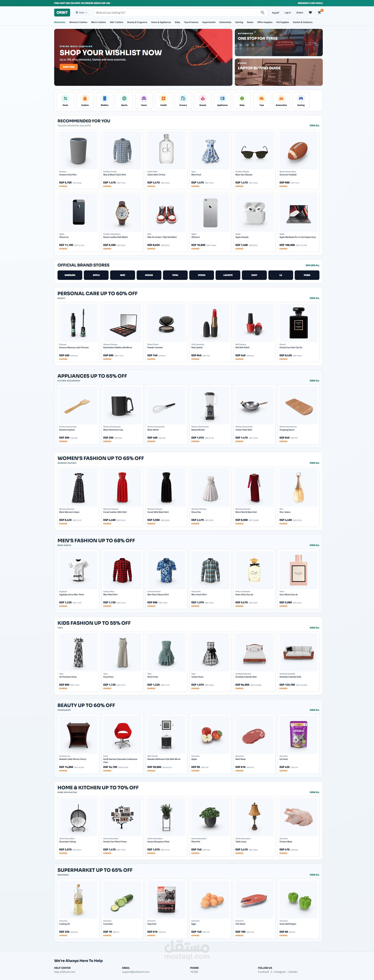Expand the Cairo location dropdown
This screenshot has width=374, height=980.
click(x=81, y=13)
